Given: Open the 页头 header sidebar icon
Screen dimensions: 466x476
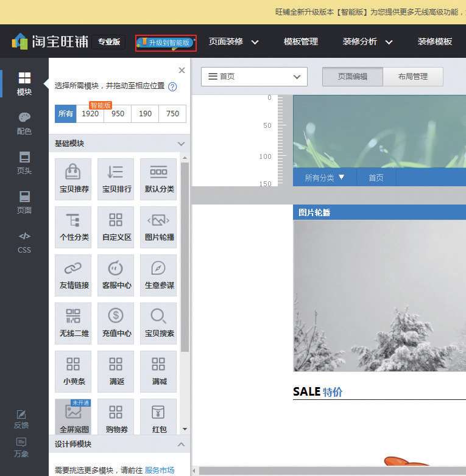Looking at the screenshot, I should 24,163.
